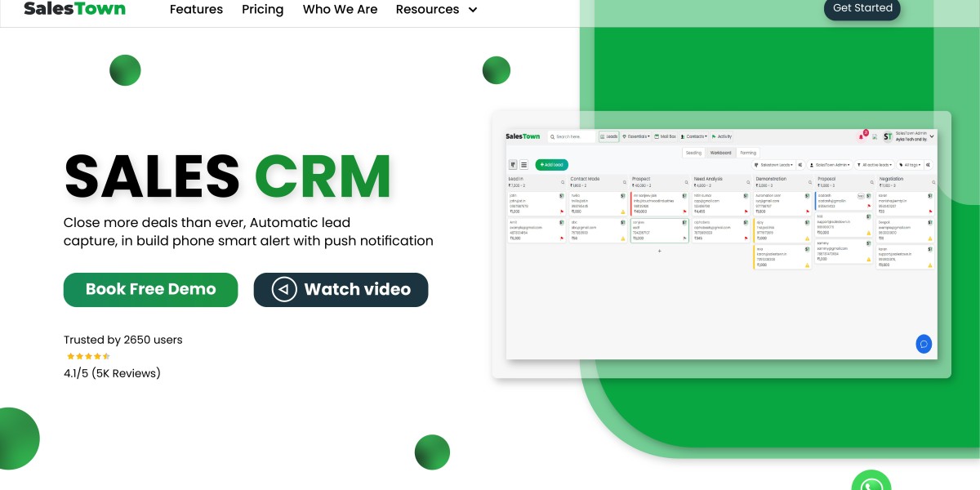Switch to the Workboard tab
The image size is (980, 490).
pos(720,153)
